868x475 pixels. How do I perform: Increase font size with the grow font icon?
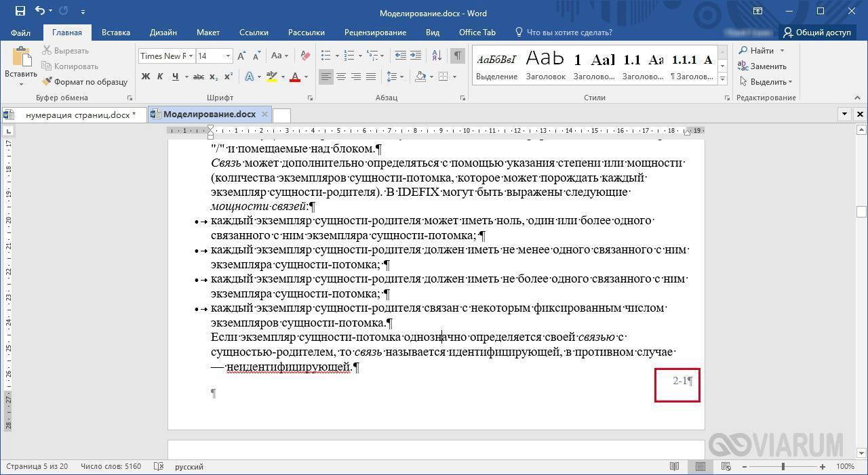point(242,56)
